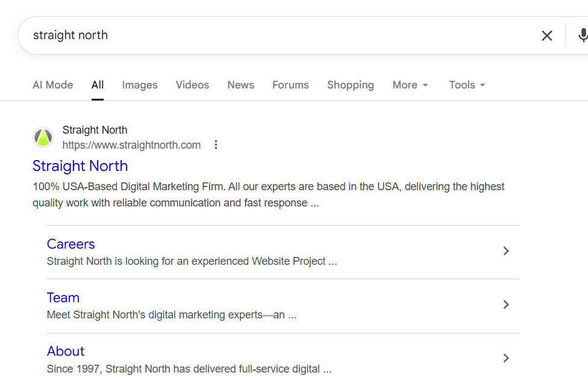Open the three-dot menu beside straightnorth.com
The image size is (588, 384).
click(216, 144)
